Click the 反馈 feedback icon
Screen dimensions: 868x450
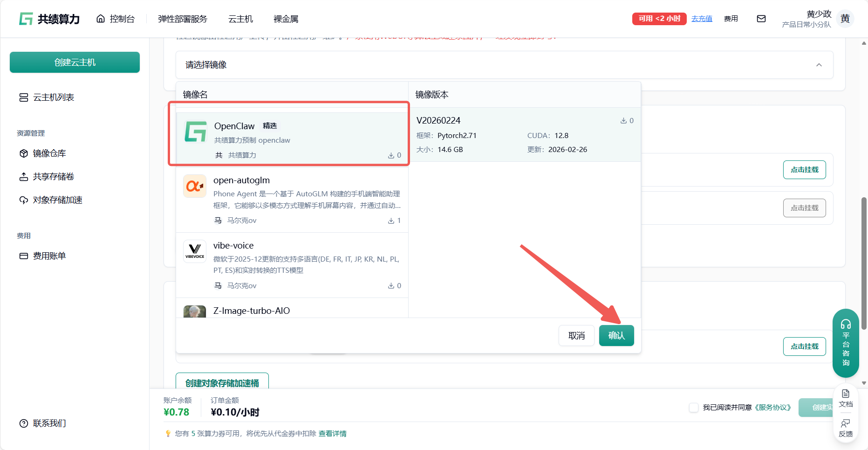click(x=846, y=428)
